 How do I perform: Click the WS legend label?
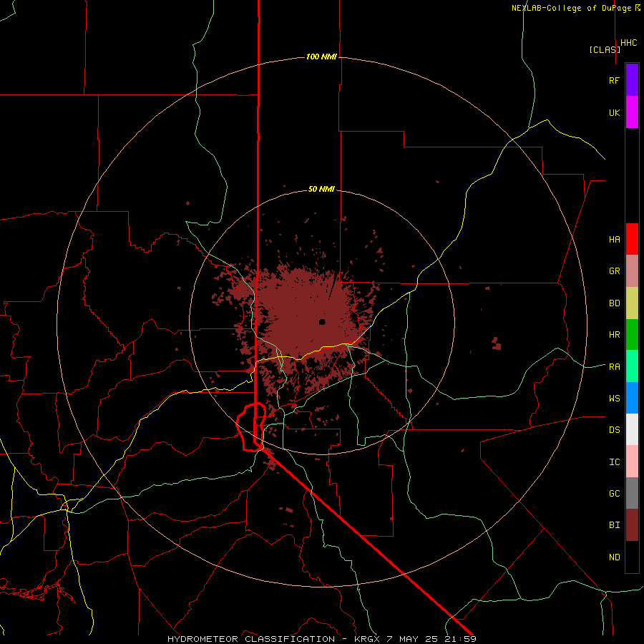(614, 398)
